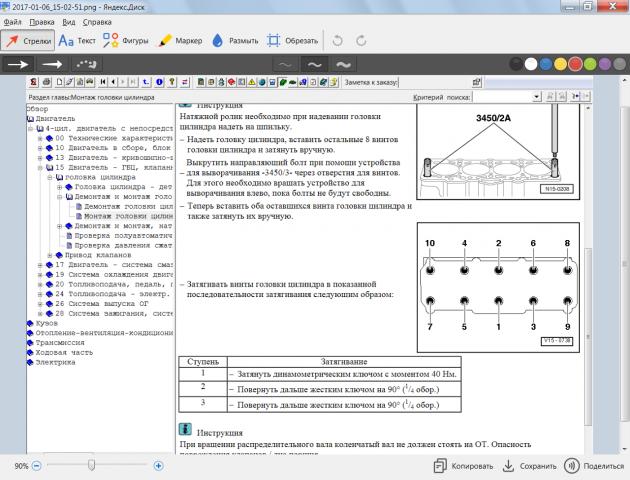Select the Стрелки arrow tool

[28, 41]
